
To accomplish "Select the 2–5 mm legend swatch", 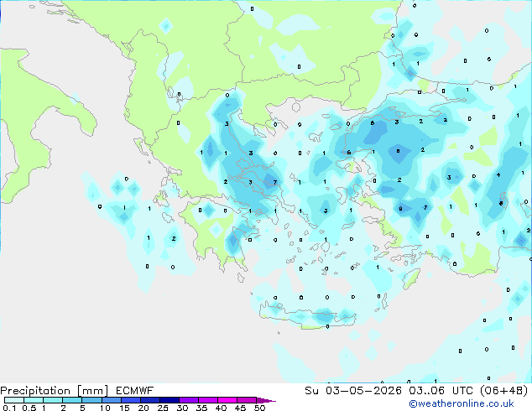I will pyautogui.click(x=72, y=400).
